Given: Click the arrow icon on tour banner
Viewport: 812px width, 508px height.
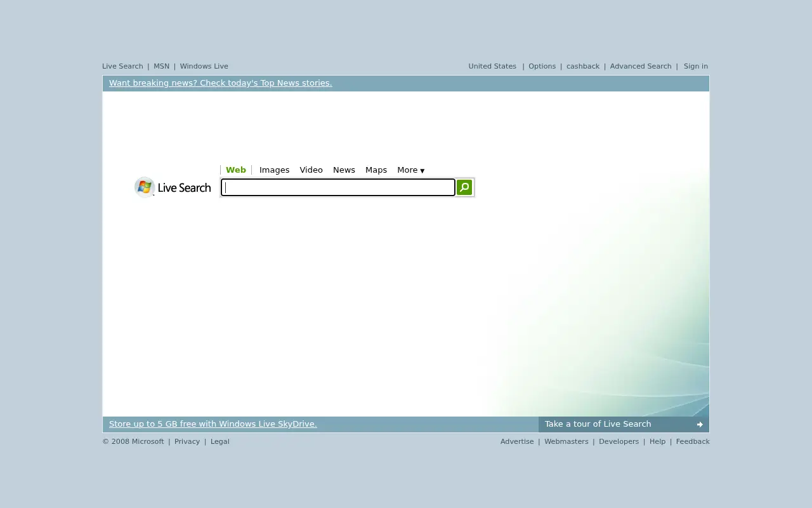Looking at the screenshot, I should (700, 424).
